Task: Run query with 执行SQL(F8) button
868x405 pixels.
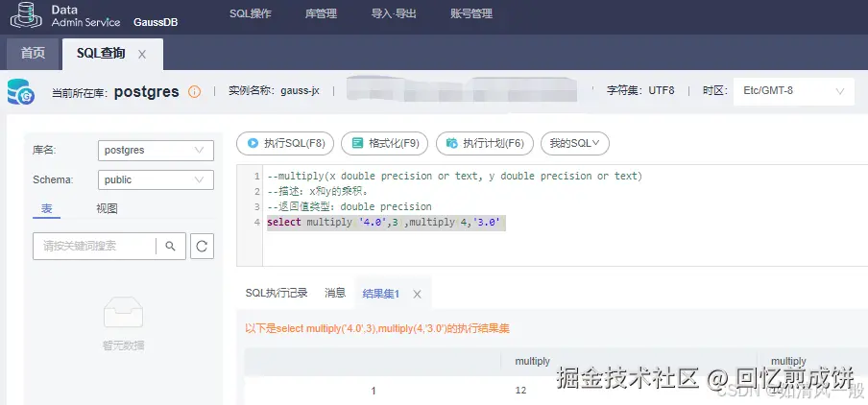Action: coord(285,143)
